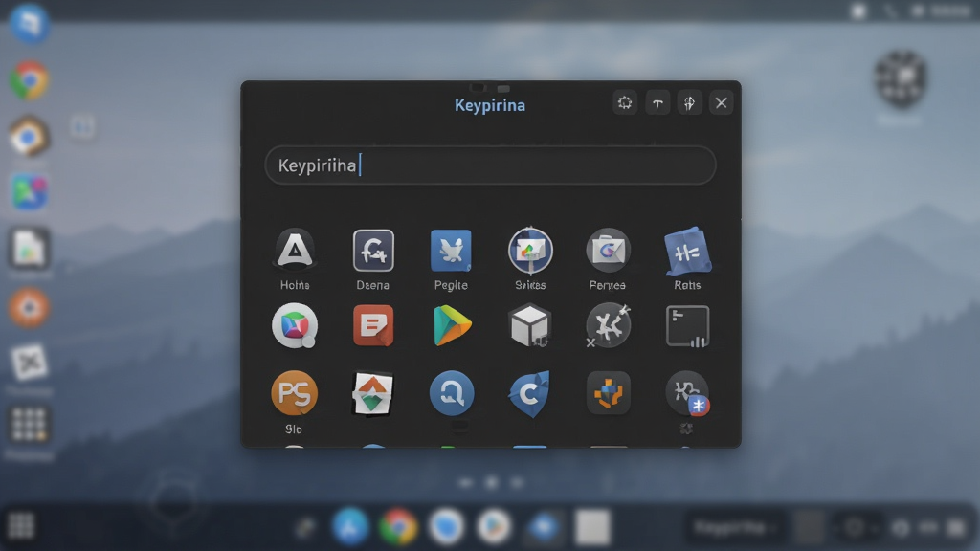Click the round desktop icon at top right
The height and width of the screenshot is (551, 980).
point(901,78)
